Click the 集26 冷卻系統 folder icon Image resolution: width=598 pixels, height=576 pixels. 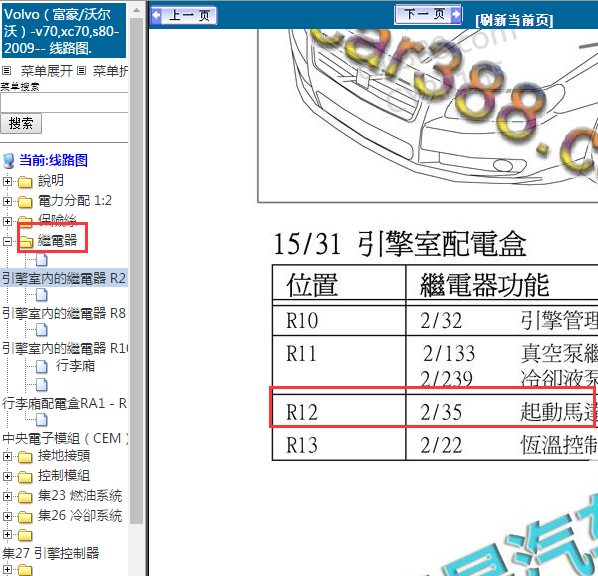pos(25,516)
